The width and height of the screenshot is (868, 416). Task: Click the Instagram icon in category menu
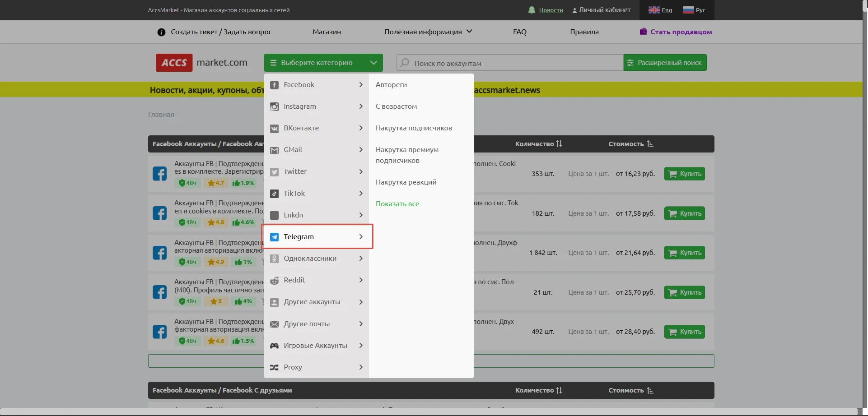tap(274, 106)
